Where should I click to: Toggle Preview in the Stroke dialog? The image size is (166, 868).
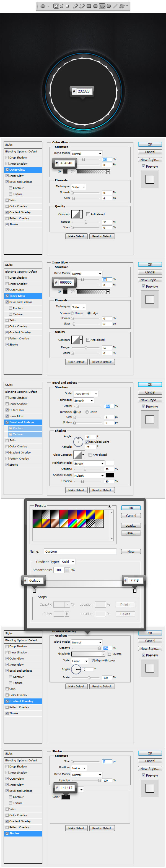143,775
